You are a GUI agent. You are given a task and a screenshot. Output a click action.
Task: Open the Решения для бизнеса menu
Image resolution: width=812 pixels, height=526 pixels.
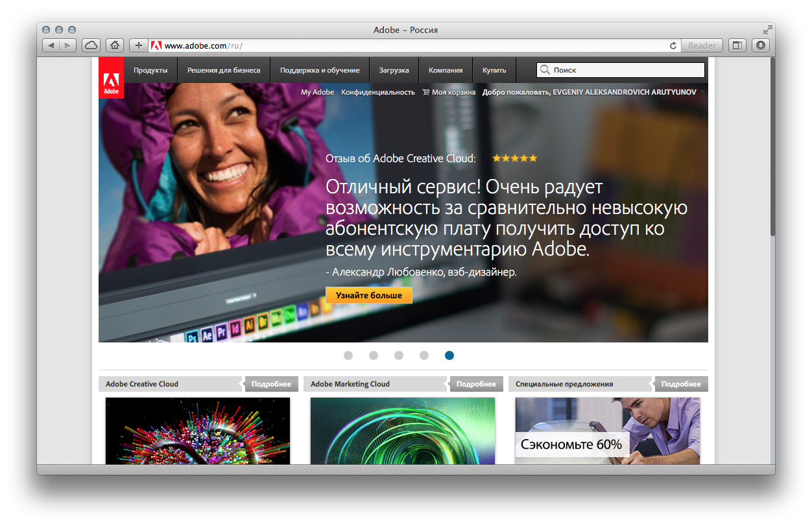click(x=224, y=70)
